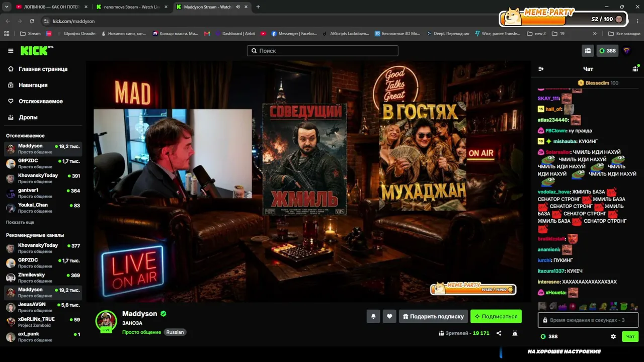Open the hamburger menu beside the Kick logo
Image resolution: width=644 pixels, height=362 pixels.
click(11, 51)
